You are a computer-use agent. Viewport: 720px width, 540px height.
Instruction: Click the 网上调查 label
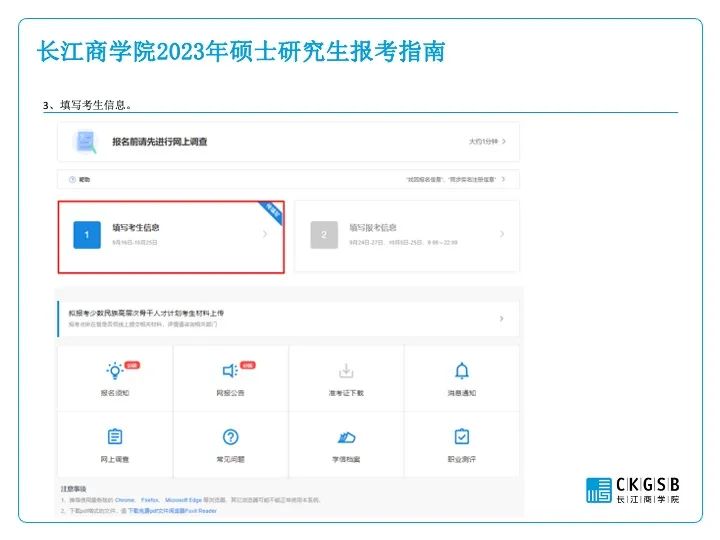(x=115, y=459)
